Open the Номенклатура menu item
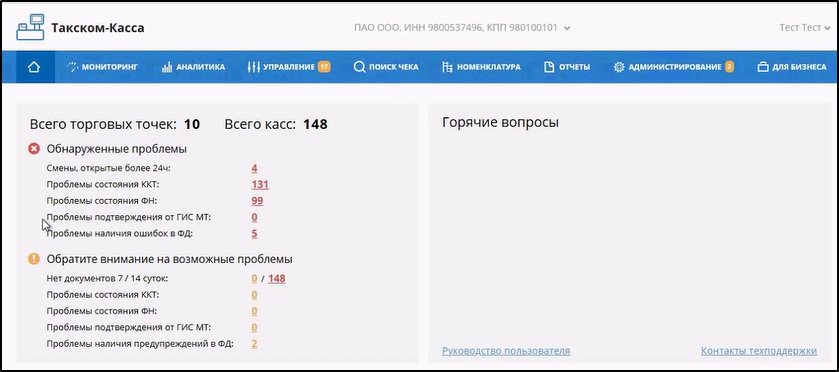Image resolution: width=839 pixels, height=372 pixels. (481, 67)
